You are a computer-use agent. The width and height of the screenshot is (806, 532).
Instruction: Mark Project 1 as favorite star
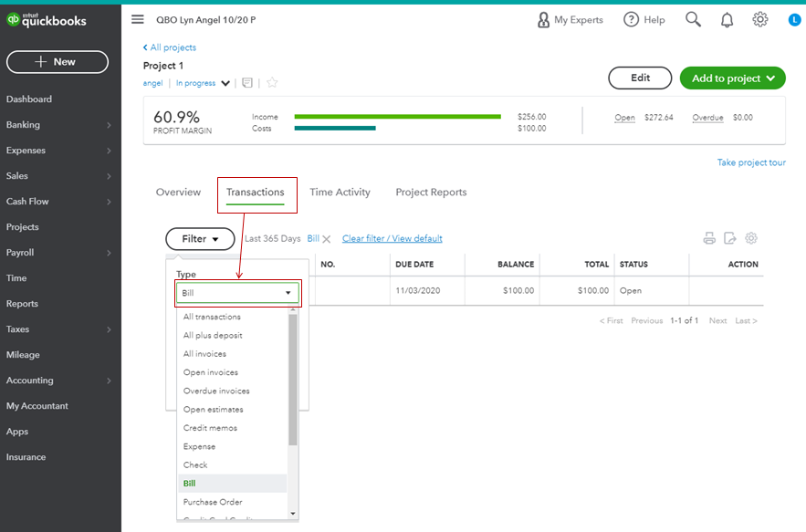coord(272,83)
